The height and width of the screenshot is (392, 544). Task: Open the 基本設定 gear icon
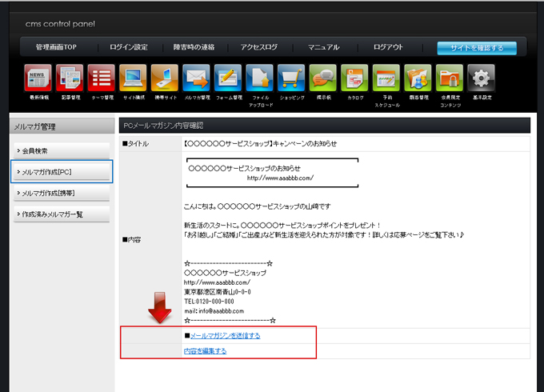click(x=481, y=78)
